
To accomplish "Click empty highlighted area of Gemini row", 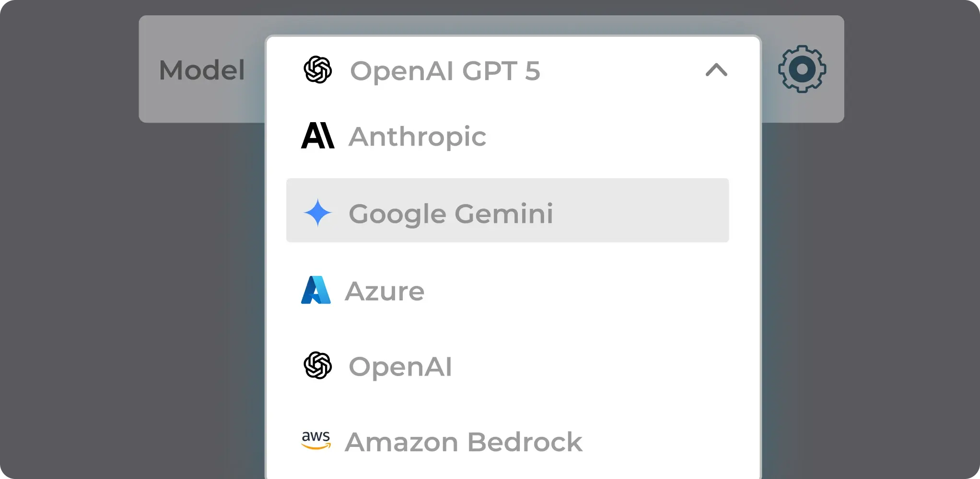I will pyautogui.click(x=642, y=211).
